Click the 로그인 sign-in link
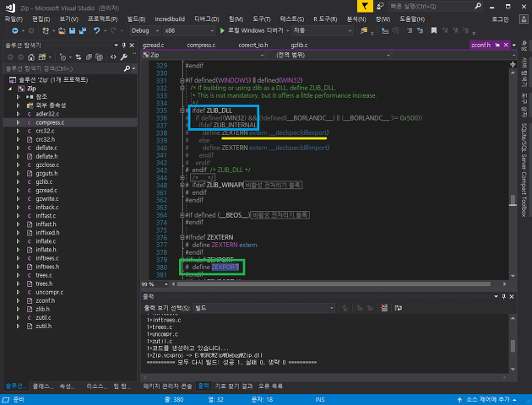The width and height of the screenshot is (532, 405). [x=500, y=19]
